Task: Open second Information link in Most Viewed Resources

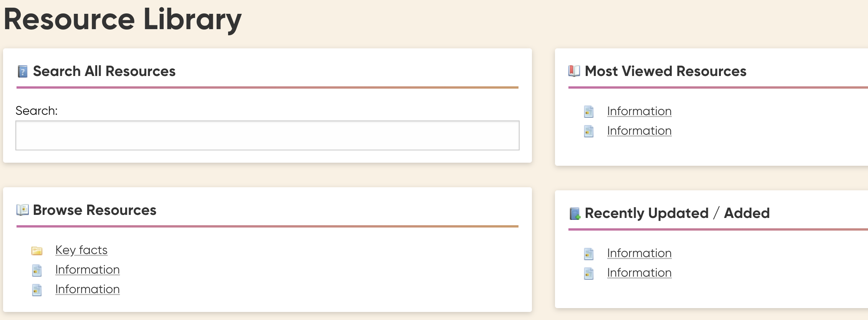Action: pyautogui.click(x=639, y=130)
